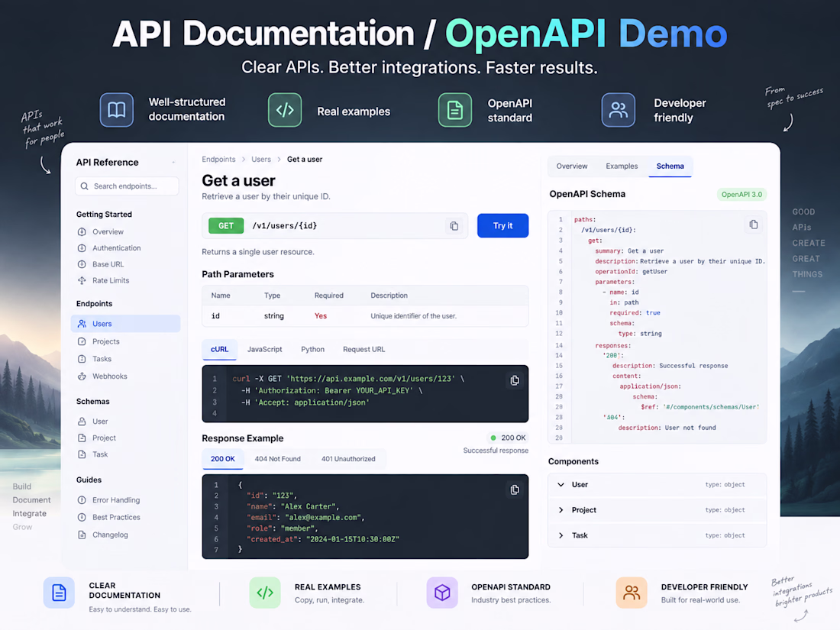This screenshot has height=630, width=840.
Task: Toggle the API Reference header dropdown arrow
Action: 173,163
